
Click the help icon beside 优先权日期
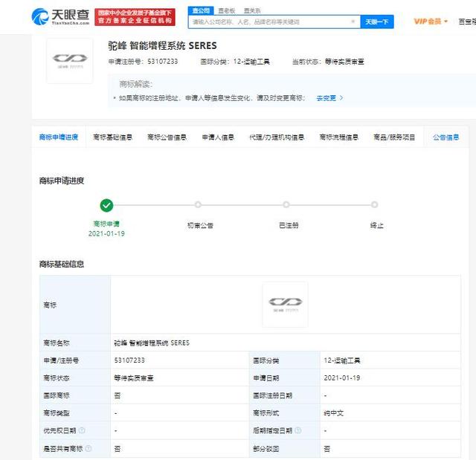click(82, 430)
